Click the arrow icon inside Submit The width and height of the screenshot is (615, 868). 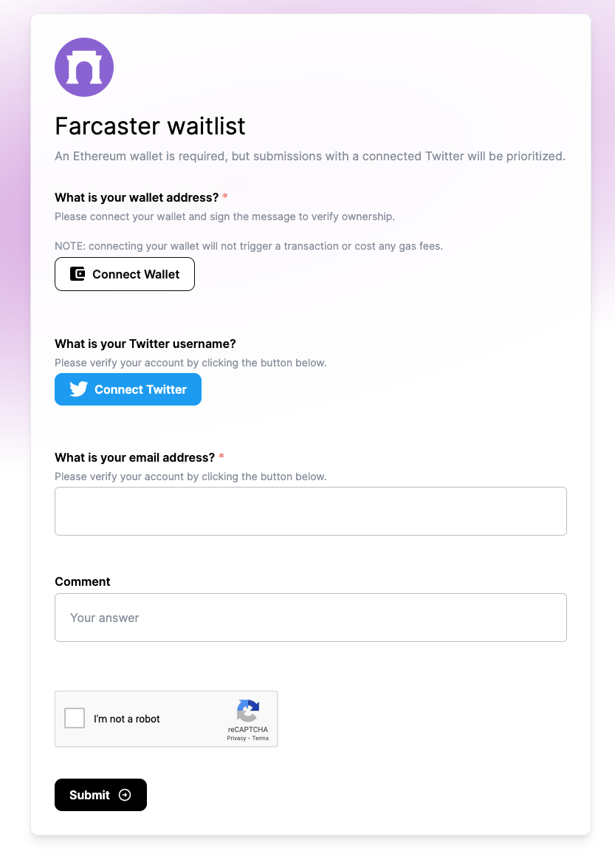(125, 795)
